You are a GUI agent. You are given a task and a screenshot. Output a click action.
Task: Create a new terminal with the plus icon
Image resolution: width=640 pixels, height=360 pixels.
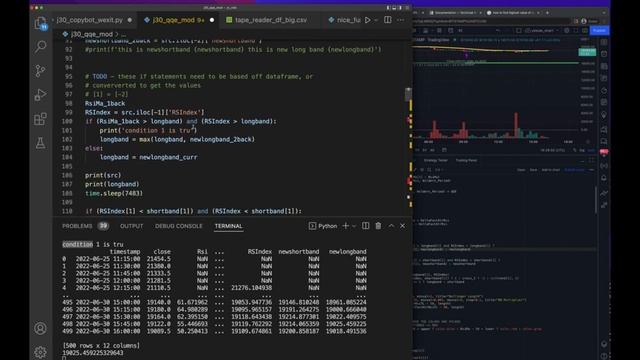(x=345, y=226)
